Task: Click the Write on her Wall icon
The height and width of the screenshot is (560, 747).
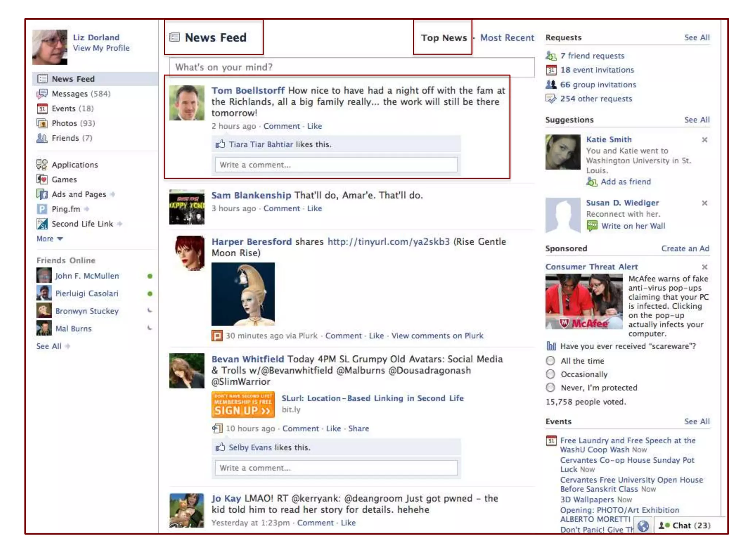Action: point(592,226)
